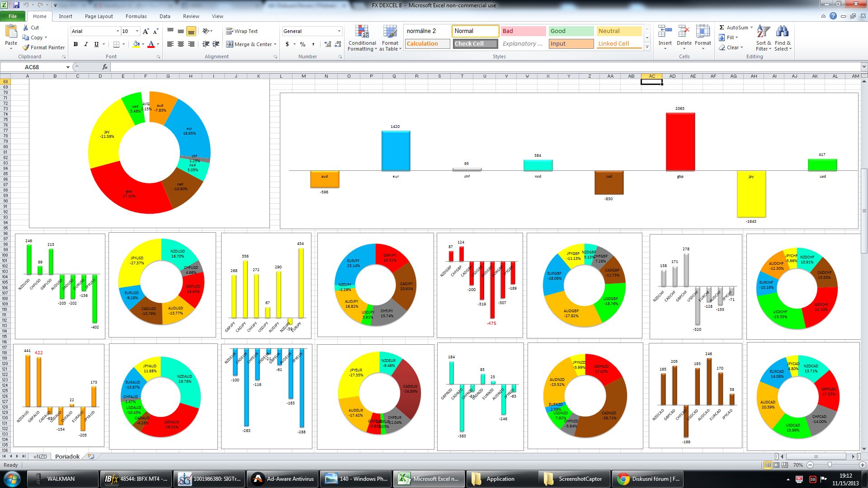Toggle Wrap Text option
This screenshot has height=488, width=868.
click(242, 31)
